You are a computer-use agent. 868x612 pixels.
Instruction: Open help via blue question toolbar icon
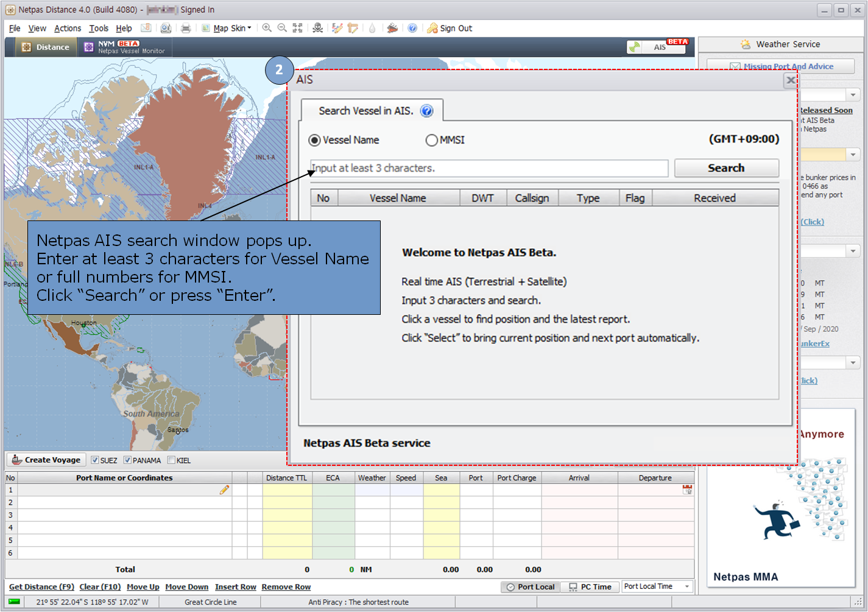(412, 28)
